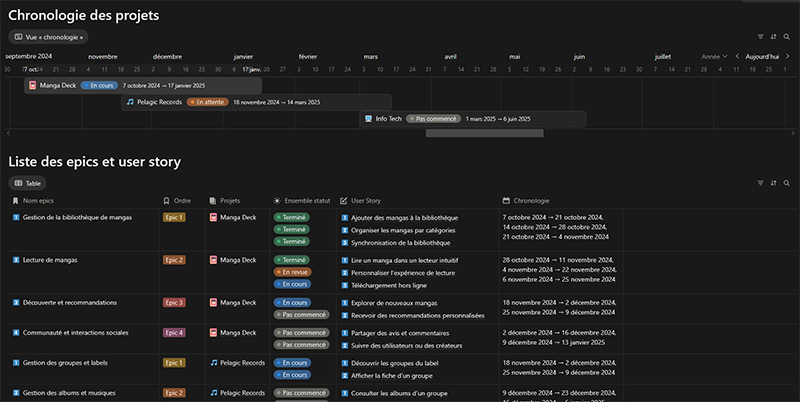The image size is (800, 402).
Task: Open the epics table sort icon
Action: point(773,183)
